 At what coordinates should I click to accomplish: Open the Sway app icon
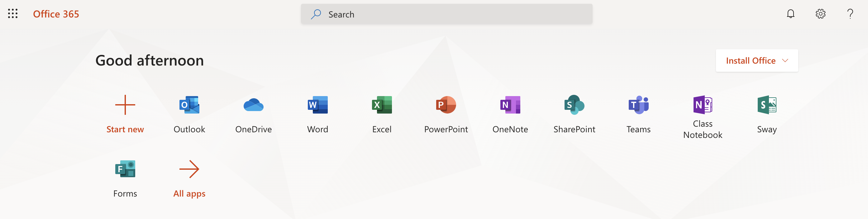[767, 105]
